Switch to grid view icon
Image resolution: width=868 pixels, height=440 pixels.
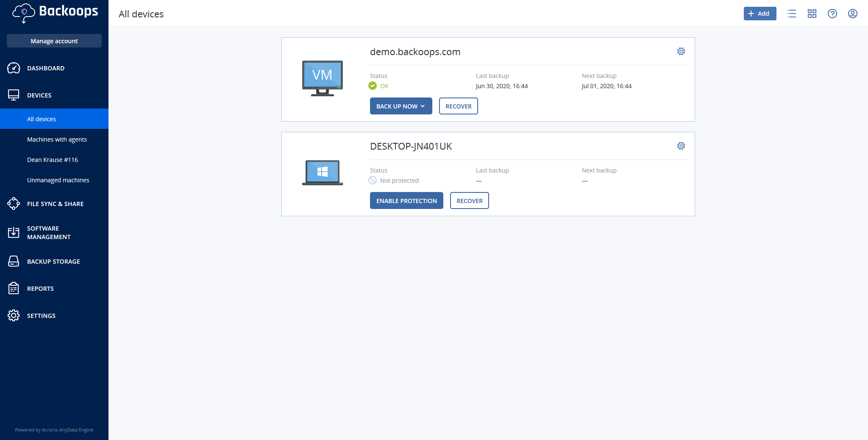812,14
